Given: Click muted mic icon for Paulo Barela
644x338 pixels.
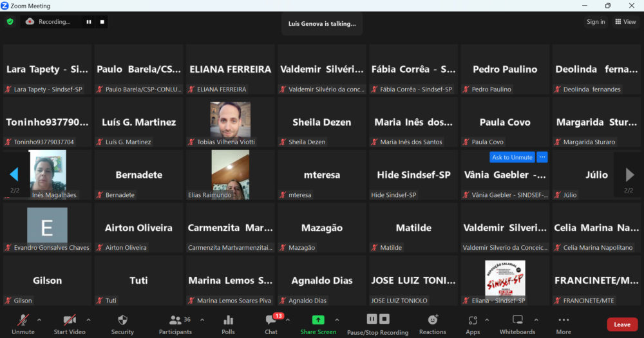Looking at the screenshot, I should click(99, 89).
